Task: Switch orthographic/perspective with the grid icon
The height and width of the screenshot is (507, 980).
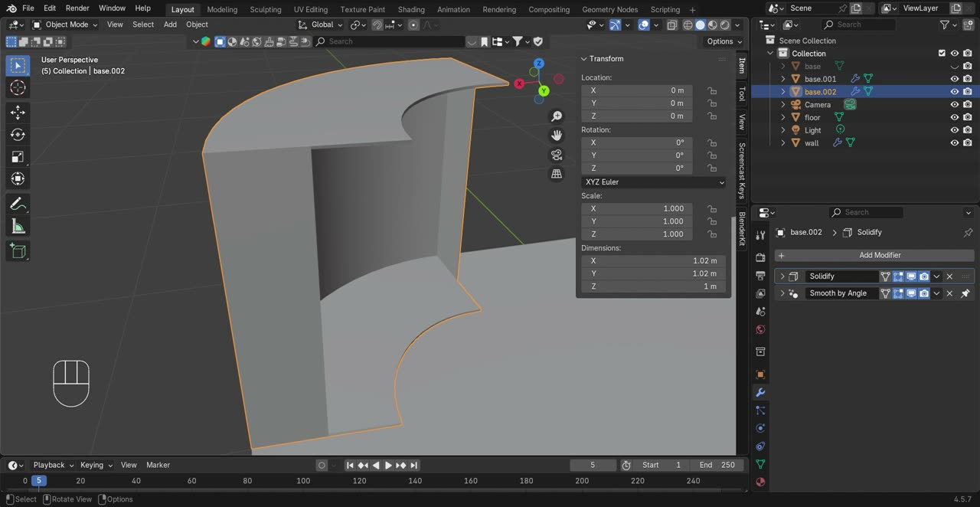Action: [x=557, y=174]
